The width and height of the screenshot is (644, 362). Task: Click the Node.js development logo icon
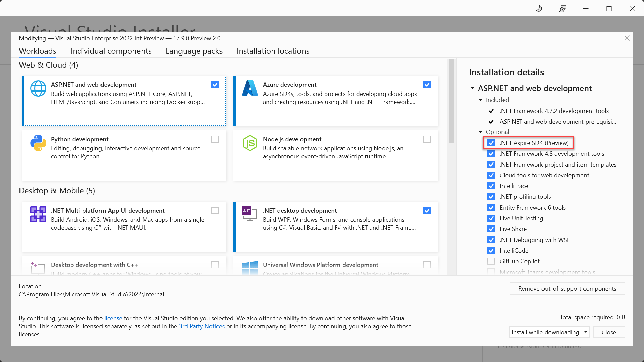pos(250,143)
